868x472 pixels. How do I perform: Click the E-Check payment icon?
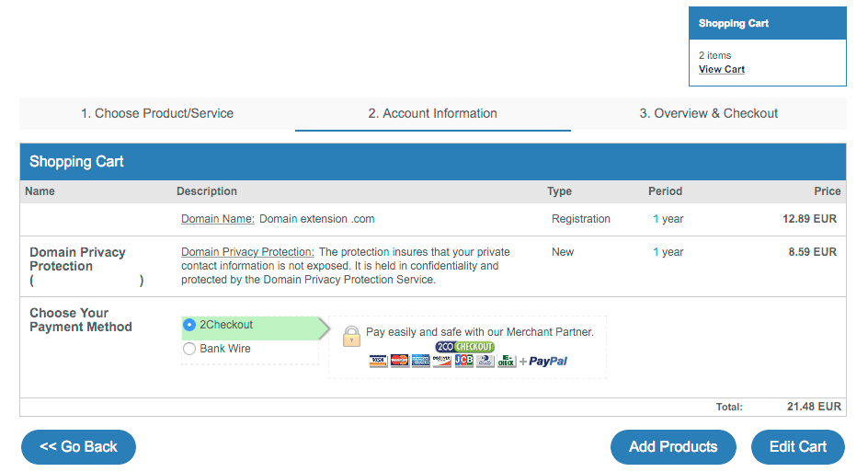[507, 361]
